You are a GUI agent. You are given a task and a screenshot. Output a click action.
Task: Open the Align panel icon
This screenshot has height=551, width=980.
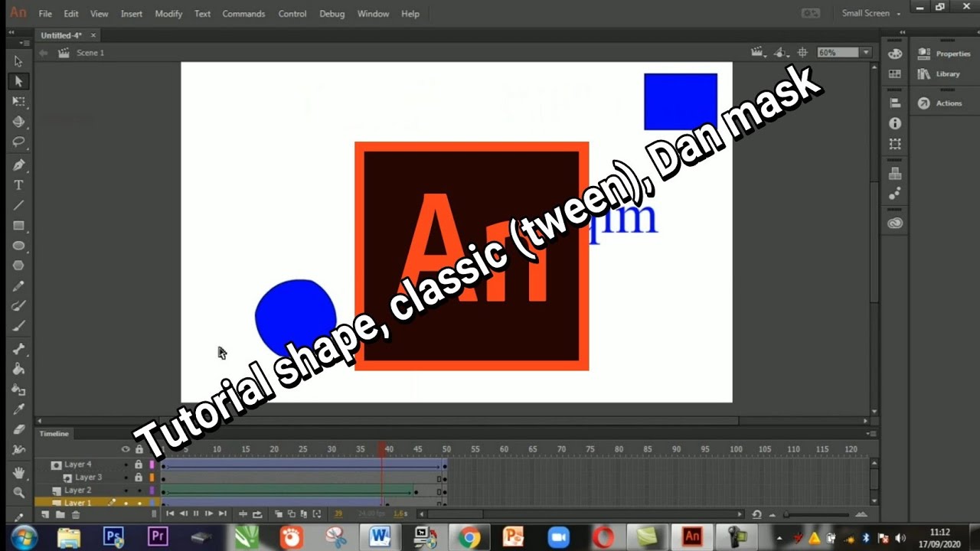(894, 103)
